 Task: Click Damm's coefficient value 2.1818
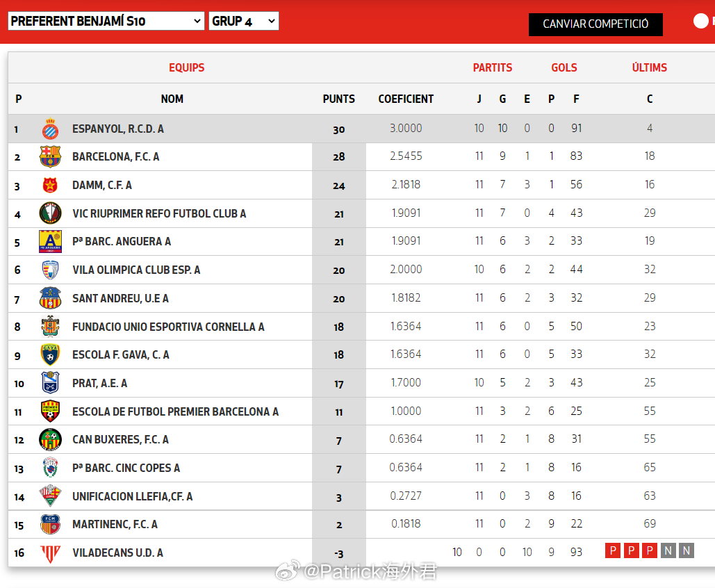(x=406, y=184)
